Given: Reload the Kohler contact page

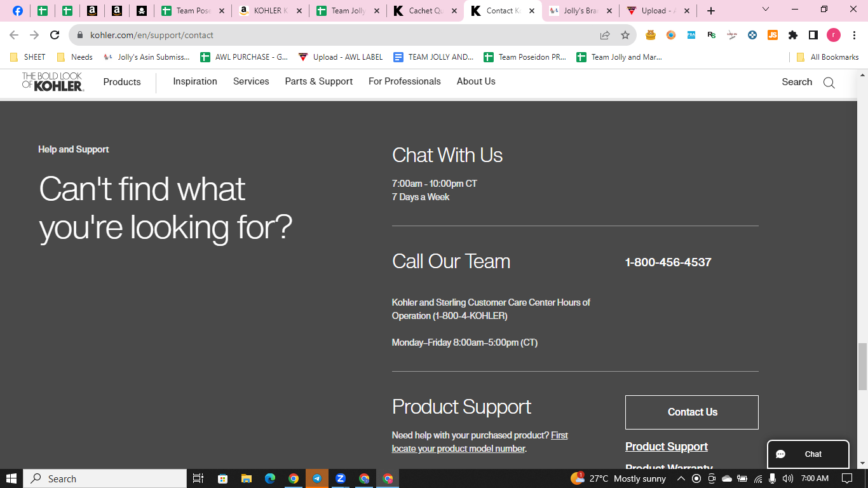Looking at the screenshot, I should (x=55, y=36).
